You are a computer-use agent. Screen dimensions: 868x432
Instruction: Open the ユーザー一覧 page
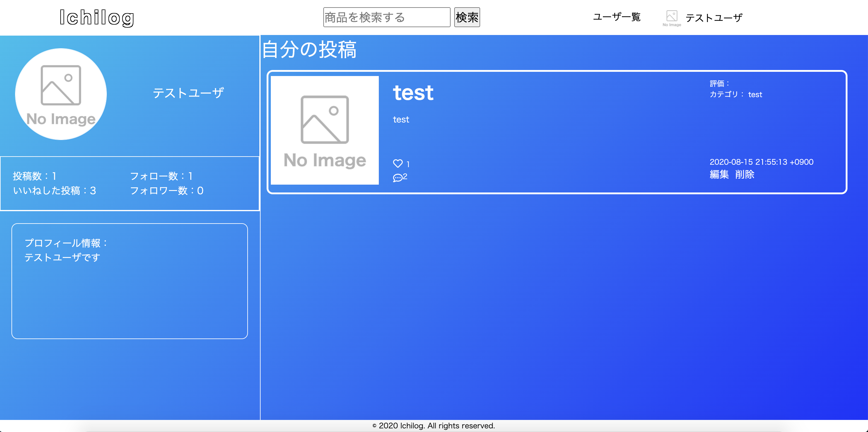pos(617,17)
